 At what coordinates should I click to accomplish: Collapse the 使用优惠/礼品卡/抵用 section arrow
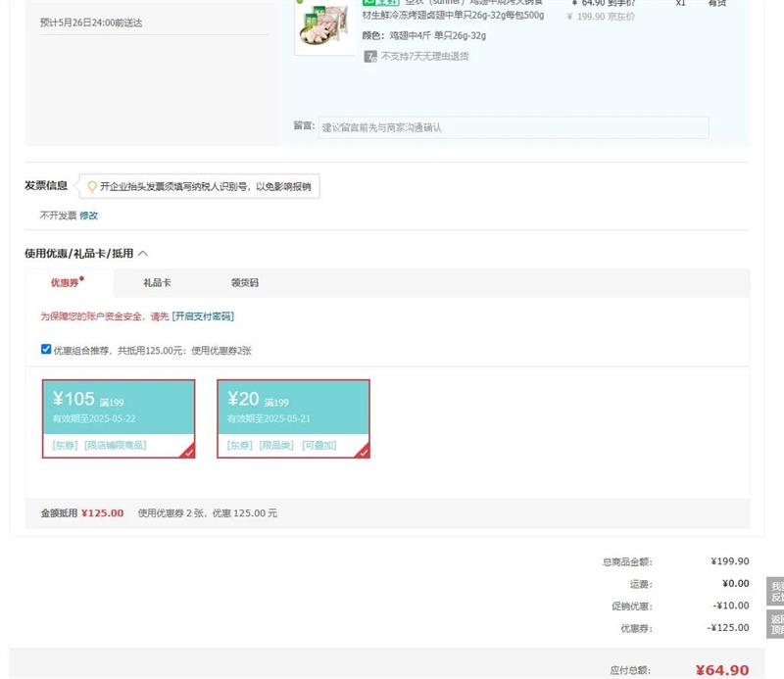(143, 254)
